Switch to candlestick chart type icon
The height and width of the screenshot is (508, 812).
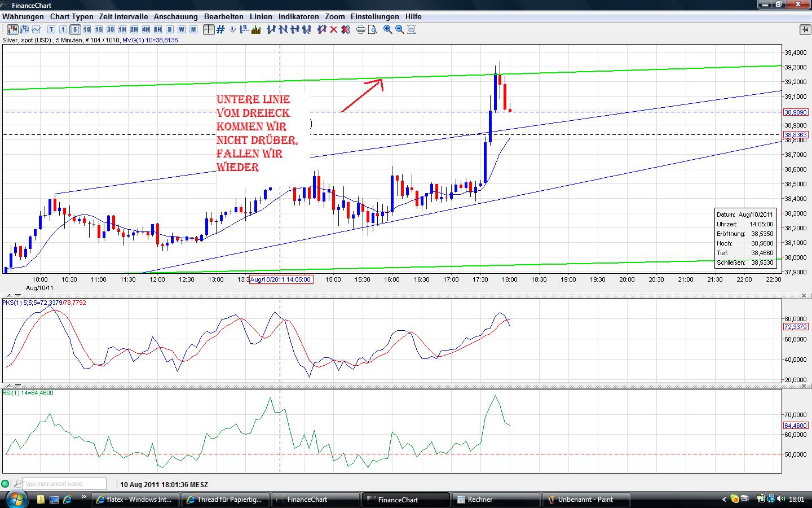point(13,29)
